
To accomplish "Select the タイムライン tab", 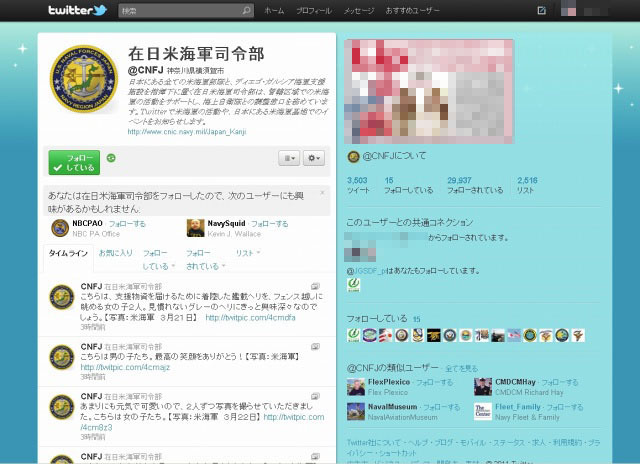I will tap(68, 253).
